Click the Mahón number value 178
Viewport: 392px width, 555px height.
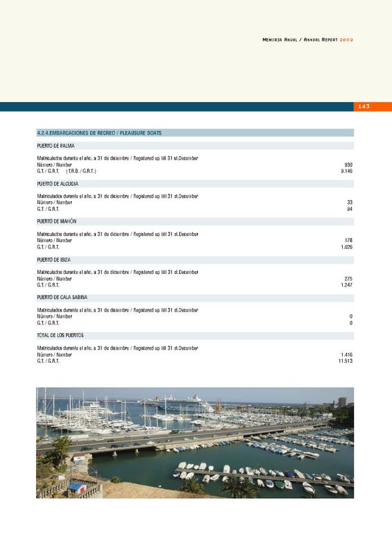[x=348, y=241]
